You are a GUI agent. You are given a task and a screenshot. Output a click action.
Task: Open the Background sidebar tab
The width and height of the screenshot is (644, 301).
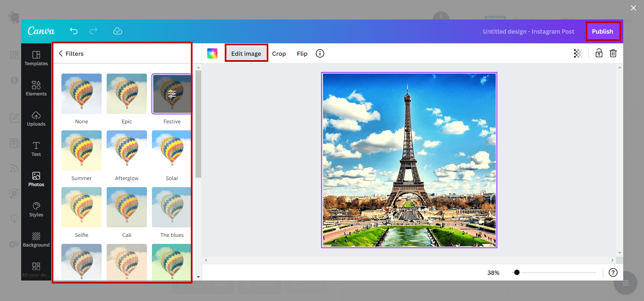tap(36, 240)
